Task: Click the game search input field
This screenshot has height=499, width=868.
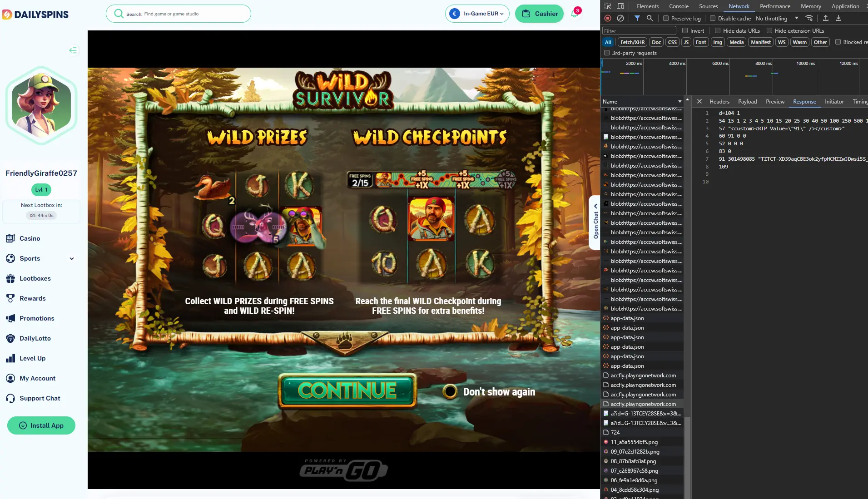Action: click(179, 14)
